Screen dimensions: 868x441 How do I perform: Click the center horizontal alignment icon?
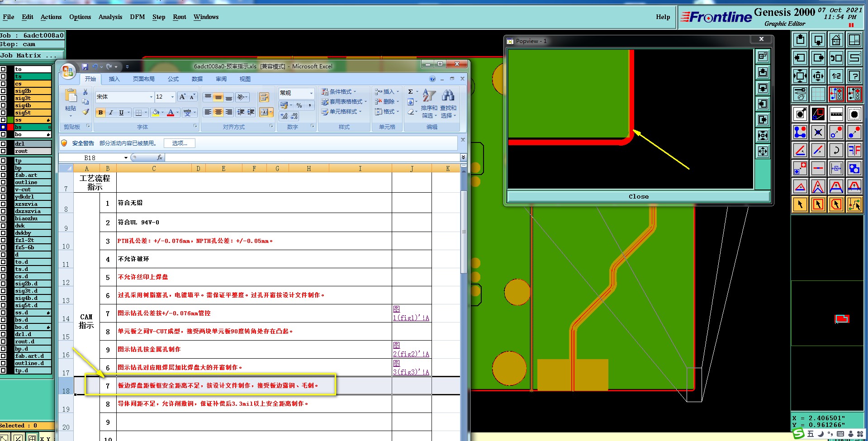pyautogui.click(x=218, y=112)
